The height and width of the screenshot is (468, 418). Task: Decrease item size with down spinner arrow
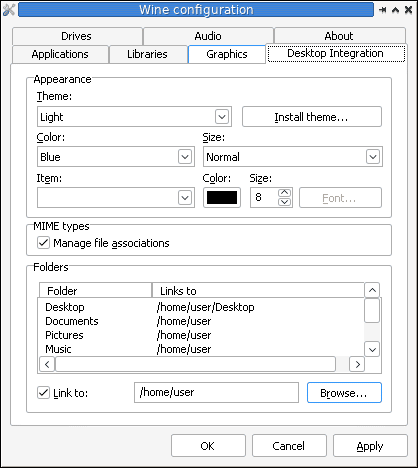coord(284,202)
